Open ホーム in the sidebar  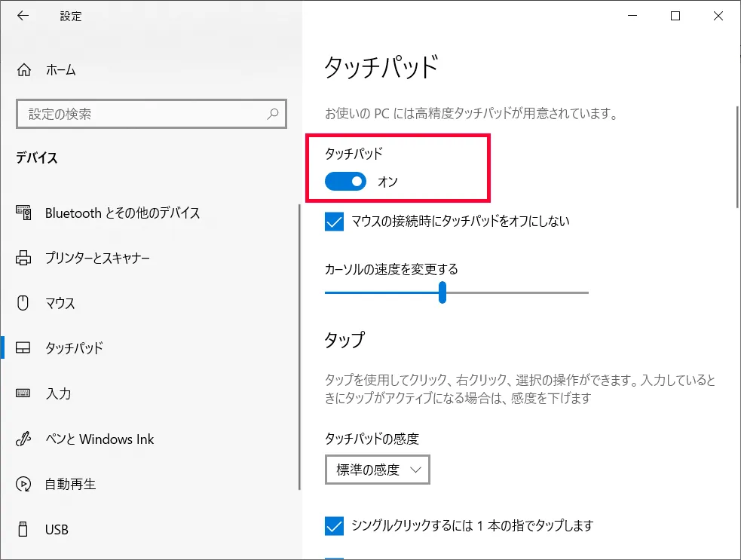point(60,70)
